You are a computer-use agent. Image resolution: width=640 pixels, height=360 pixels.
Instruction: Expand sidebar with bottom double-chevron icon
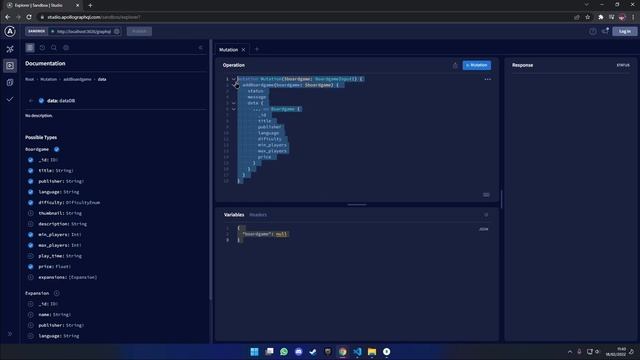10,334
